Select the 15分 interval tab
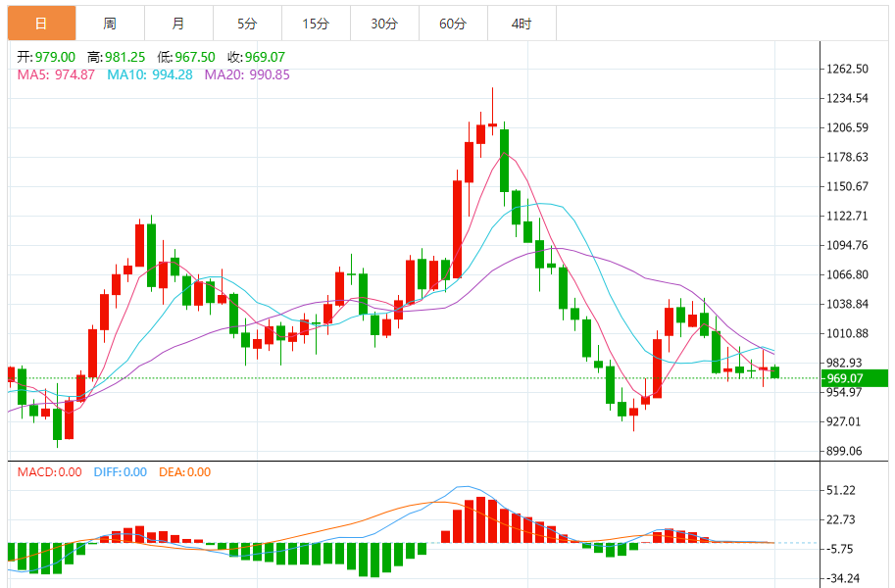The height and width of the screenshot is (588, 895). tap(316, 24)
